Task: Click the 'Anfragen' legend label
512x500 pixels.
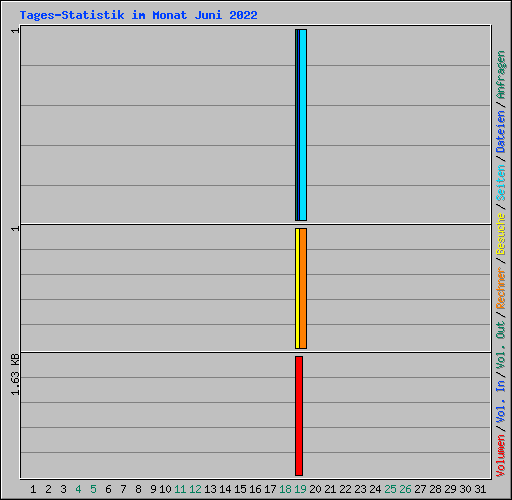Action: (501, 75)
